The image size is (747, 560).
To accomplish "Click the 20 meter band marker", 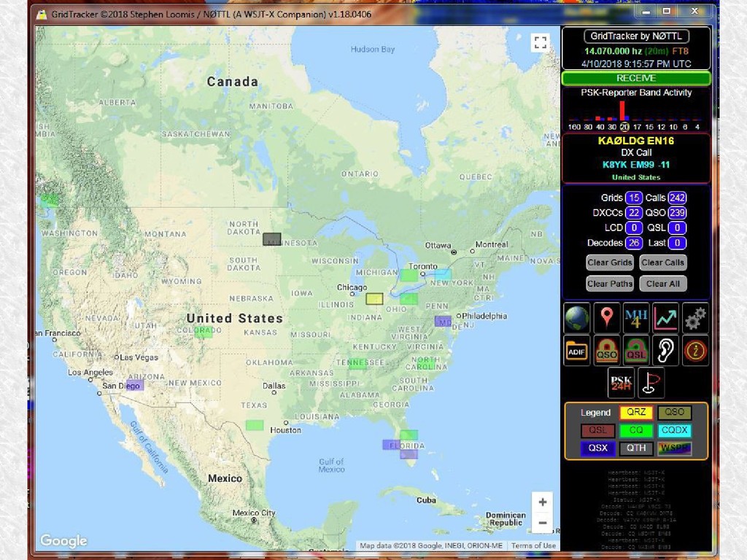I will 624,127.
